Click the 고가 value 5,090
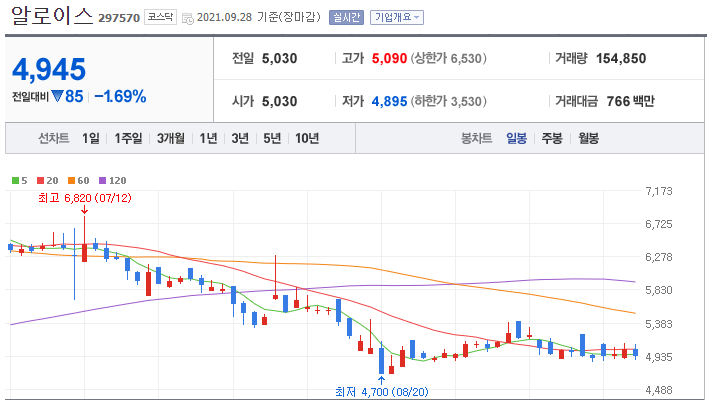 tap(390, 58)
